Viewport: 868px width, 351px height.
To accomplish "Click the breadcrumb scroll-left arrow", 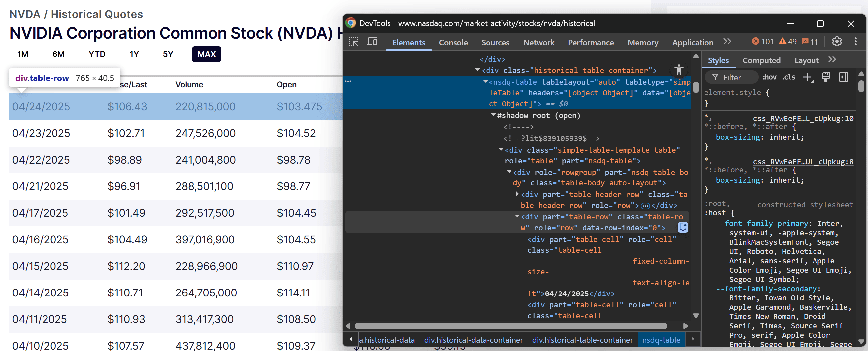I will coord(351,339).
